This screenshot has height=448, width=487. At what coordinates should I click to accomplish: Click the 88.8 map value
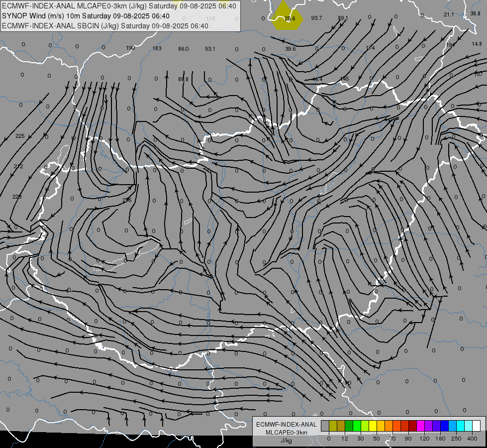[183, 79]
